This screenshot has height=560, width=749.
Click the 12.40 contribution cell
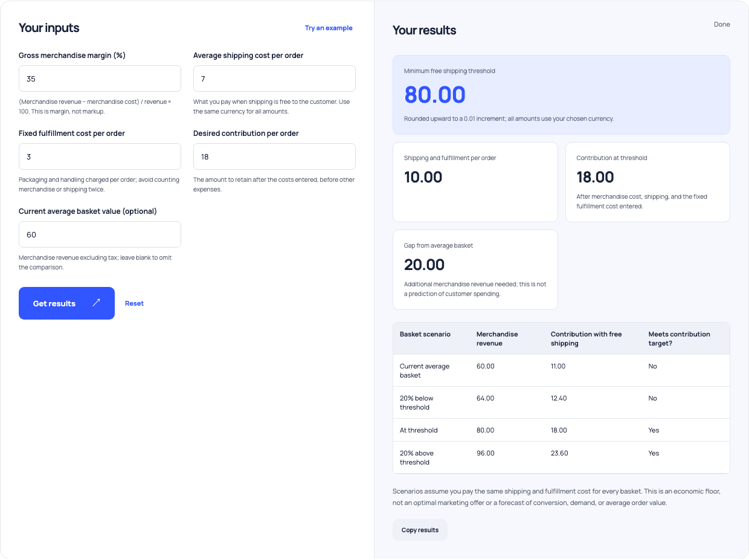(559, 398)
